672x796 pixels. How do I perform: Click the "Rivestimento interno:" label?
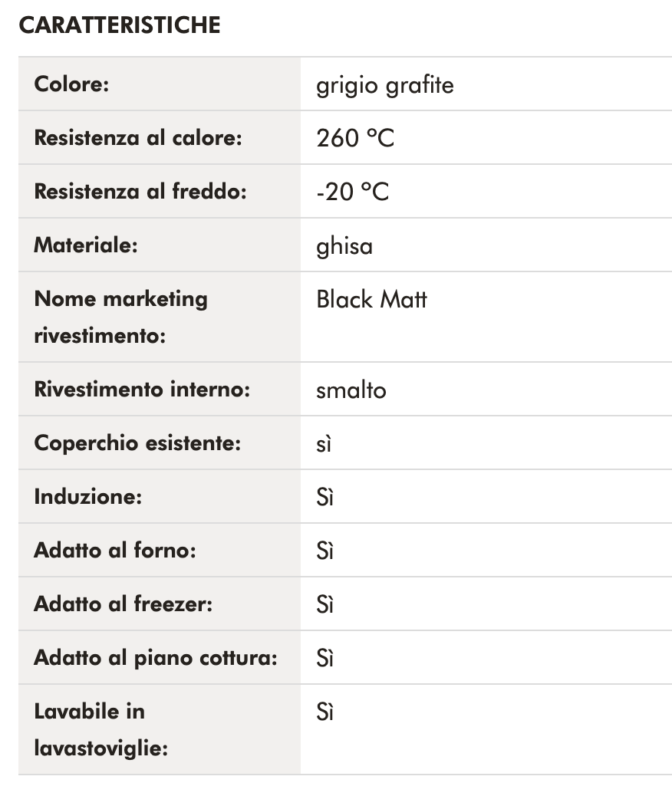tap(142, 390)
